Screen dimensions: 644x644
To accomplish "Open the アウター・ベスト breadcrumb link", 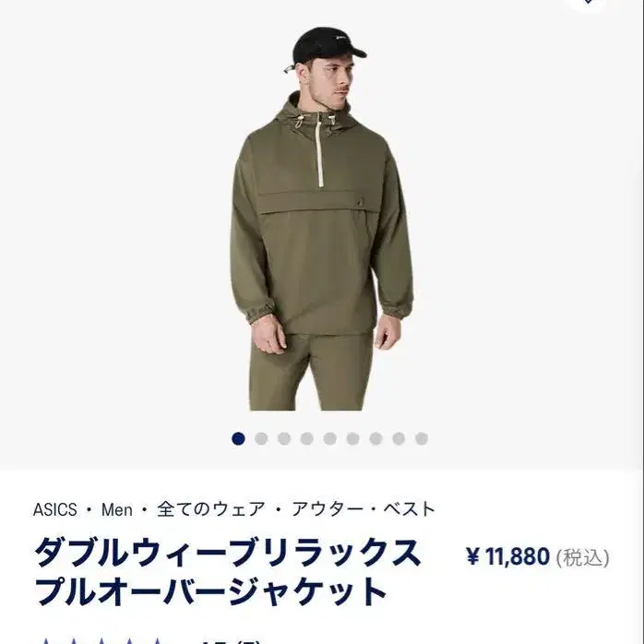I will [x=364, y=509].
